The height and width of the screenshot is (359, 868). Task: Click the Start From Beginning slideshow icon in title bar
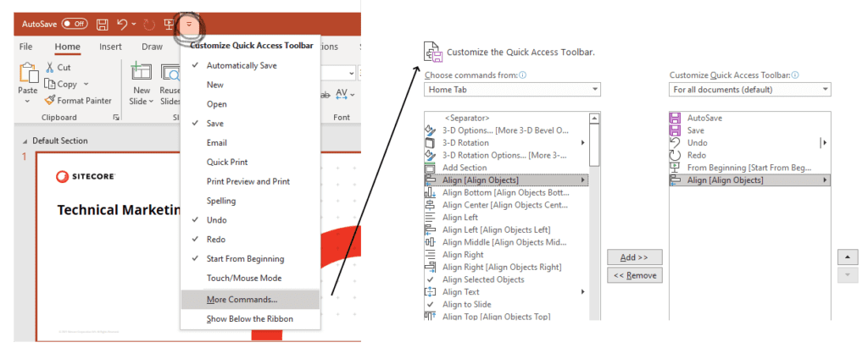tap(169, 25)
